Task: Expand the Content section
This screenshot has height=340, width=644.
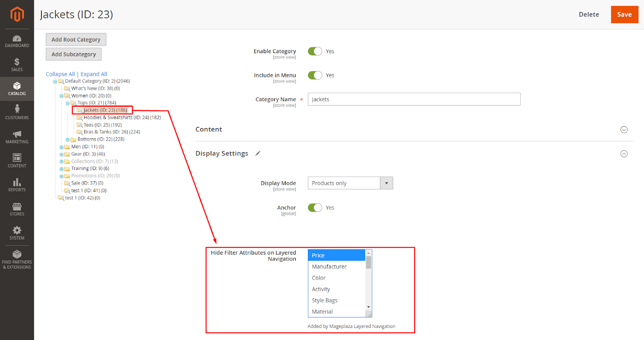Action: click(624, 130)
